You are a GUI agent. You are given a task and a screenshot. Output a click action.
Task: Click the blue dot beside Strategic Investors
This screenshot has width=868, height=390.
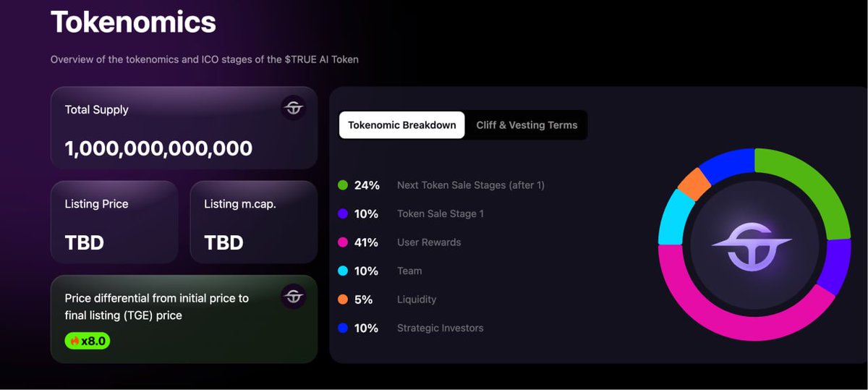pyautogui.click(x=343, y=328)
